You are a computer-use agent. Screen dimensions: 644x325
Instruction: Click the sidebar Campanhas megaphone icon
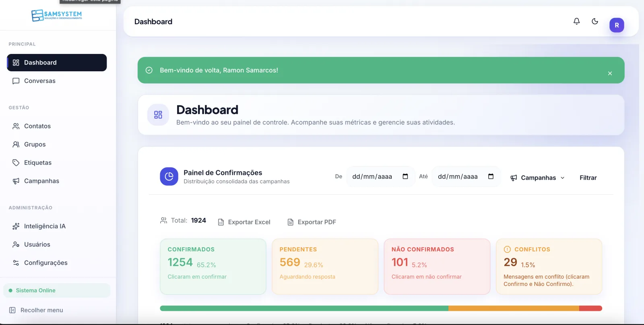[x=16, y=181]
